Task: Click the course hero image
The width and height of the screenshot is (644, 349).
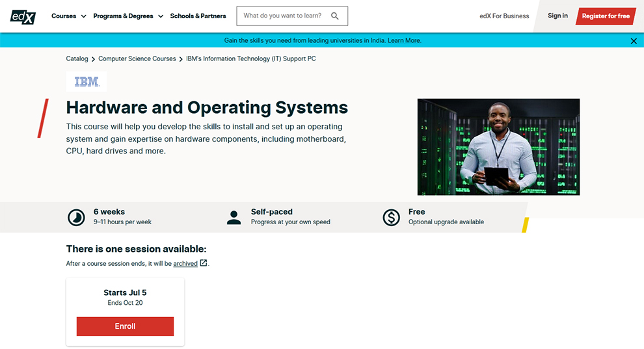Action: pyautogui.click(x=498, y=147)
